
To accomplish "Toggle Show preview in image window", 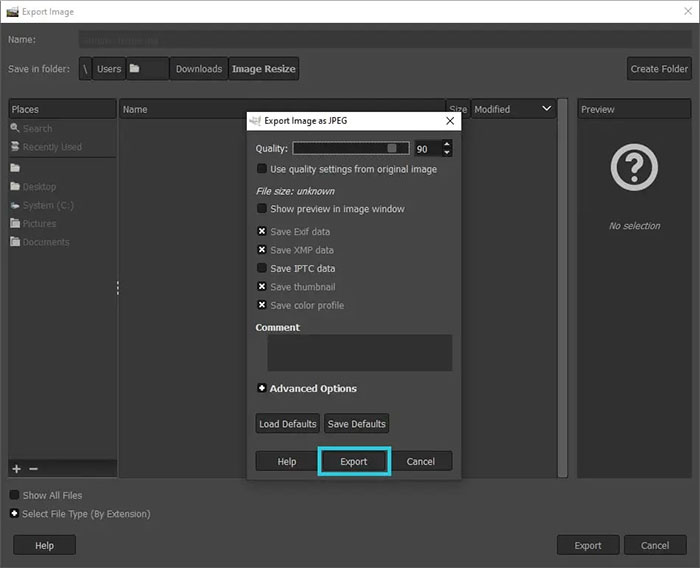I will click(262, 209).
